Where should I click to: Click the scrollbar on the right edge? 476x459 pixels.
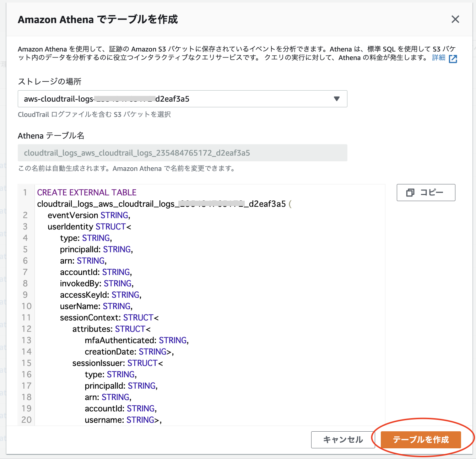click(474, 229)
